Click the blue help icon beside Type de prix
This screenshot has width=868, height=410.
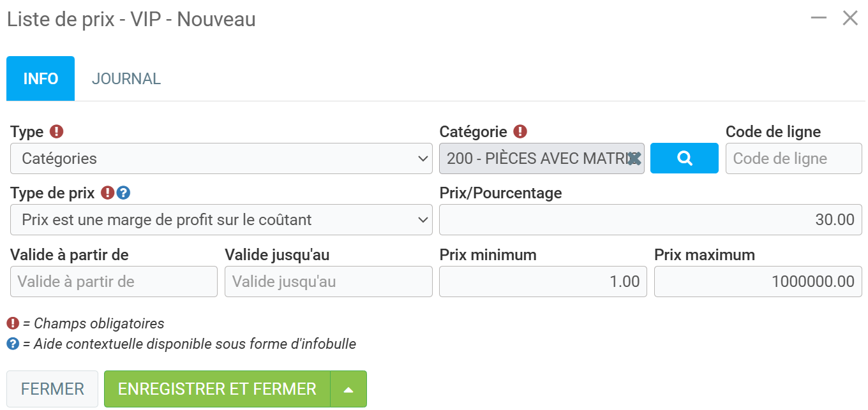(x=124, y=193)
